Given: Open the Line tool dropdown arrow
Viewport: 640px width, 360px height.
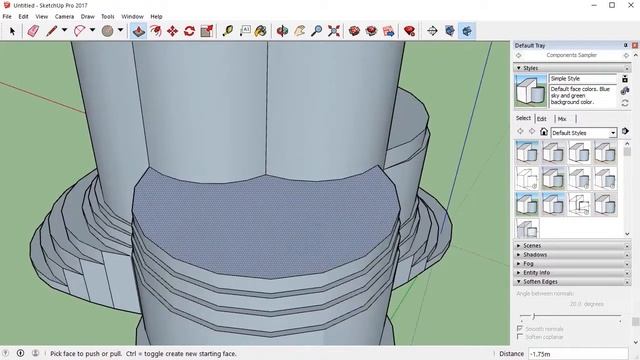Looking at the screenshot, I should click(64, 30).
